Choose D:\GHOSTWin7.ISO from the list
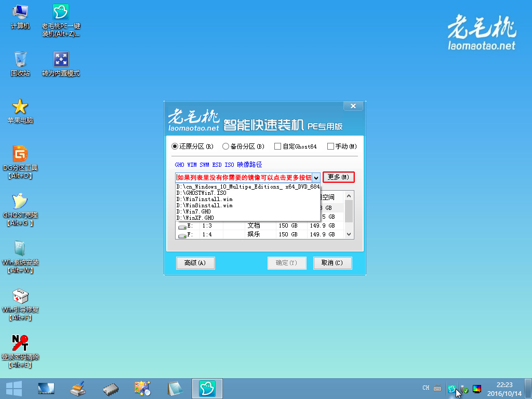The height and width of the screenshot is (399, 532). pos(248,193)
